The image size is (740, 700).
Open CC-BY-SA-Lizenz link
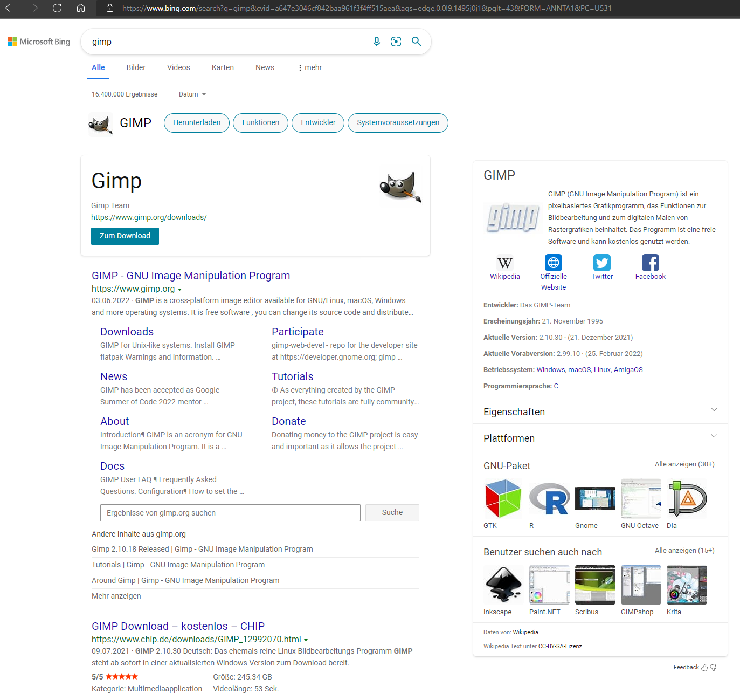click(560, 646)
